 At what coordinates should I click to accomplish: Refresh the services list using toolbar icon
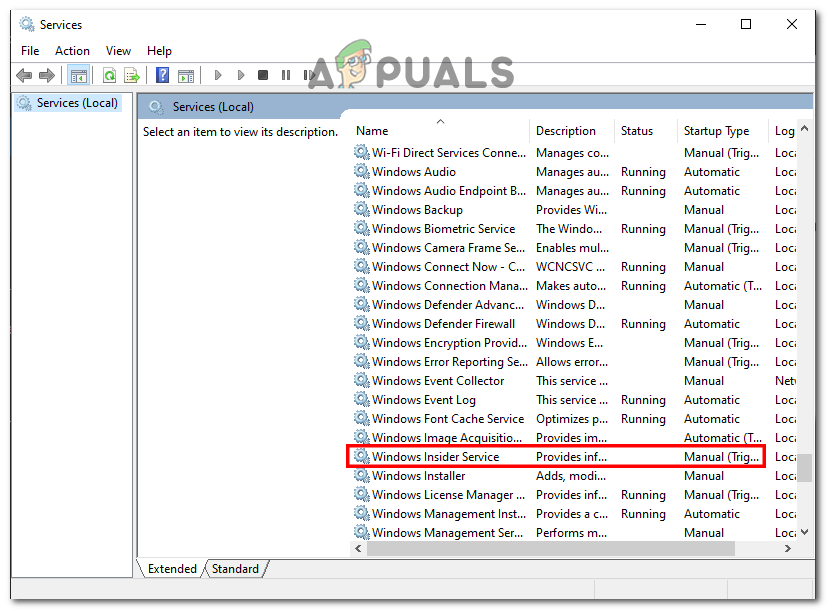tap(109, 74)
